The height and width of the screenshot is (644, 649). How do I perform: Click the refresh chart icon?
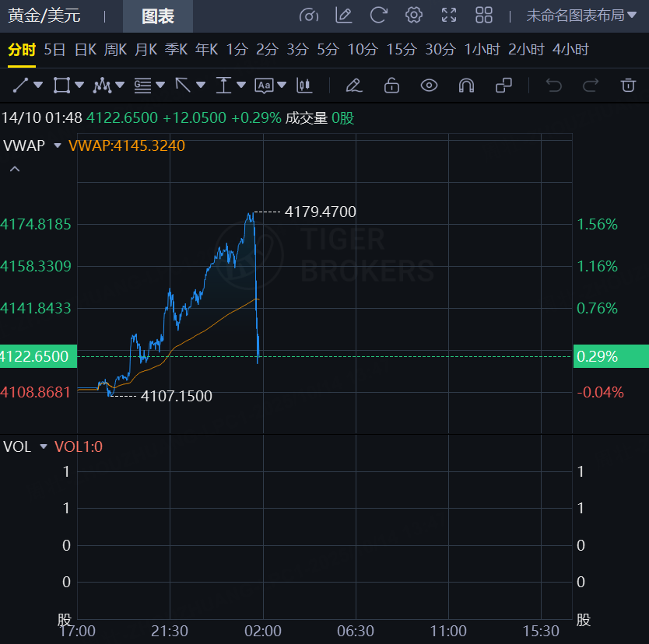point(379,15)
